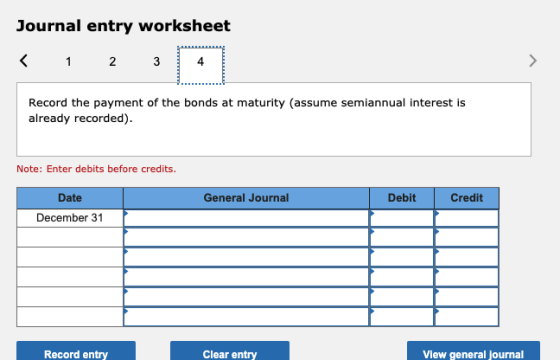Open General Journal account dropdown in last row
560x360 pixels.
tap(246, 317)
